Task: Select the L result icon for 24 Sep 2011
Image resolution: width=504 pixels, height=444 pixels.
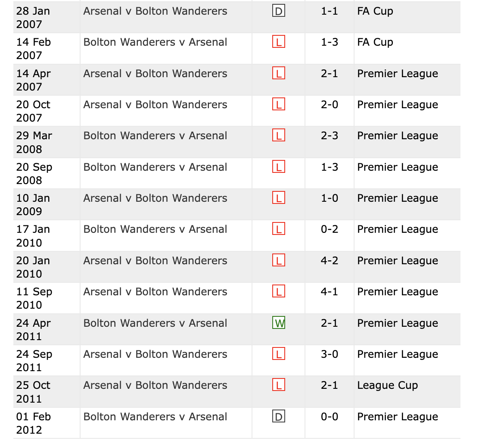Action: coord(278,354)
